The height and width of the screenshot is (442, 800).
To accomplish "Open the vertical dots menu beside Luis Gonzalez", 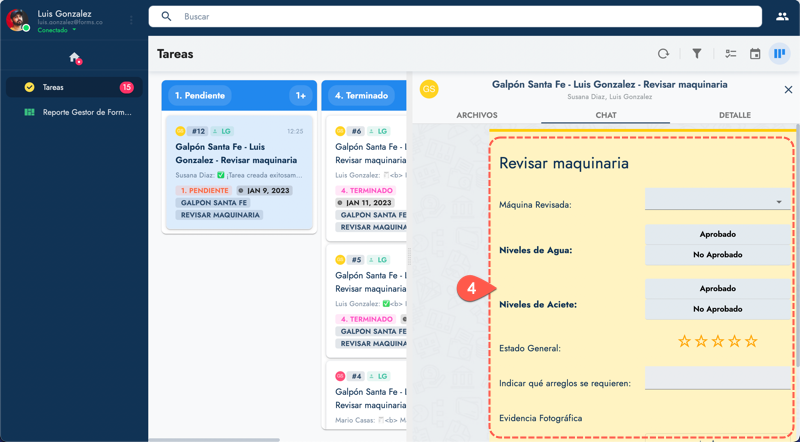I will [x=131, y=20].
